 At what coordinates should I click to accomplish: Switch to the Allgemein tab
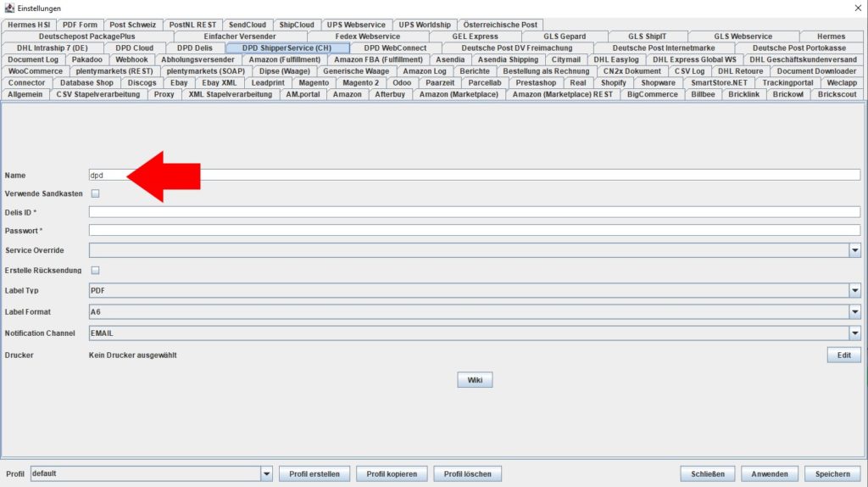click(x=25, y=95)
